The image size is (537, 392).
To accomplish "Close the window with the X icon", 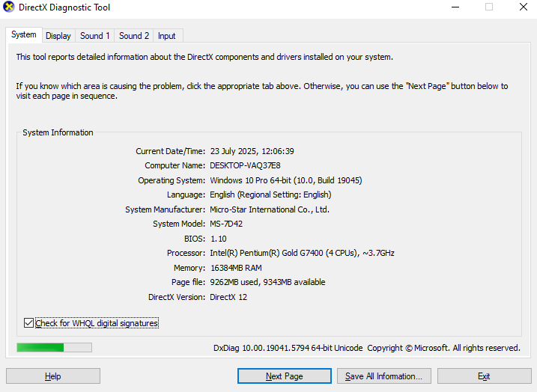I will coord(524,7).
